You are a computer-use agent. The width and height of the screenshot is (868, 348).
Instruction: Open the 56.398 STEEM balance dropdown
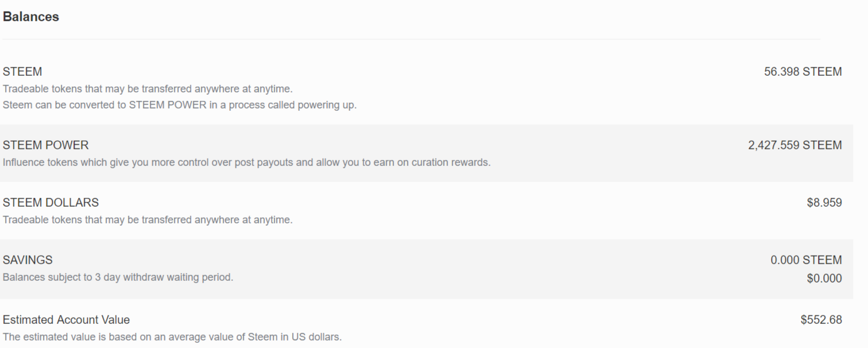[x=803, y=72]
